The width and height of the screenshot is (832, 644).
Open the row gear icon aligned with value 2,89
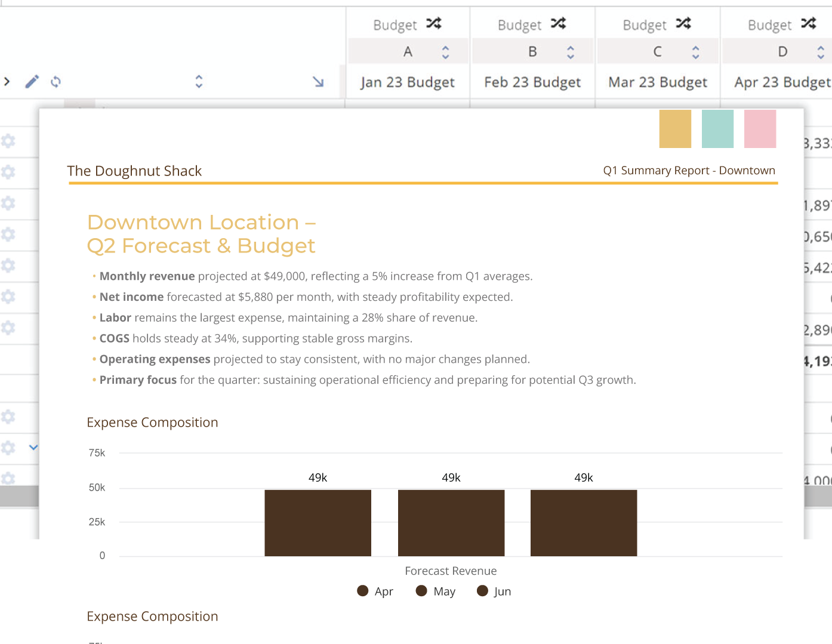8,328
